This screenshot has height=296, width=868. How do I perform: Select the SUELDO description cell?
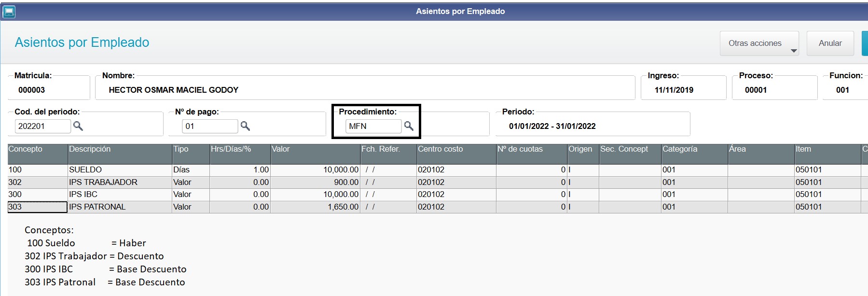point(120,170)
